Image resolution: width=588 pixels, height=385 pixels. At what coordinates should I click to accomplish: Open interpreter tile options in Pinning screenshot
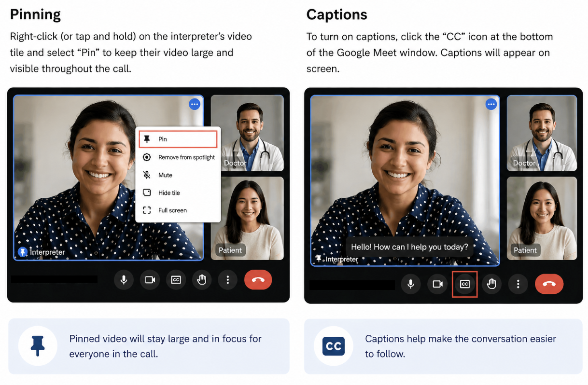195,104
